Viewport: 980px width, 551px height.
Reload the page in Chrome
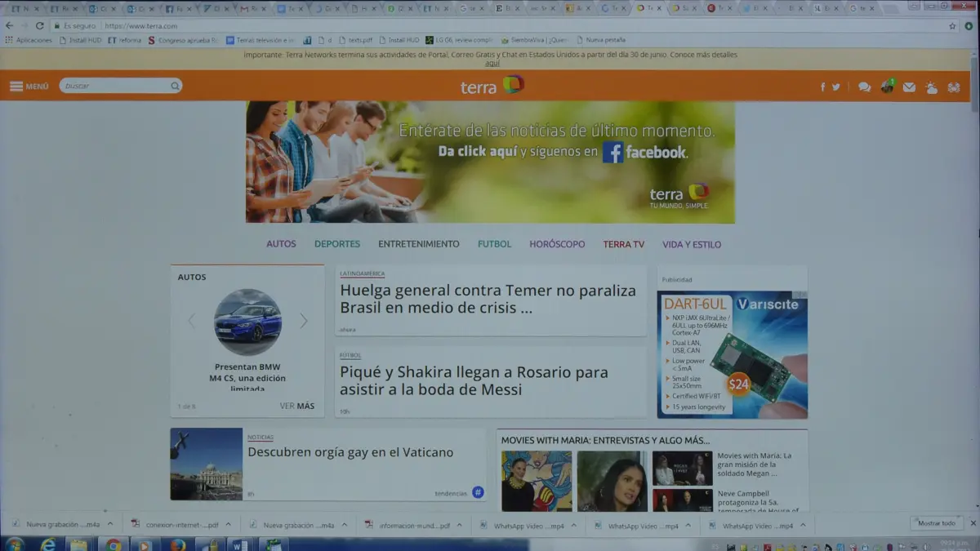pos(39,26)
